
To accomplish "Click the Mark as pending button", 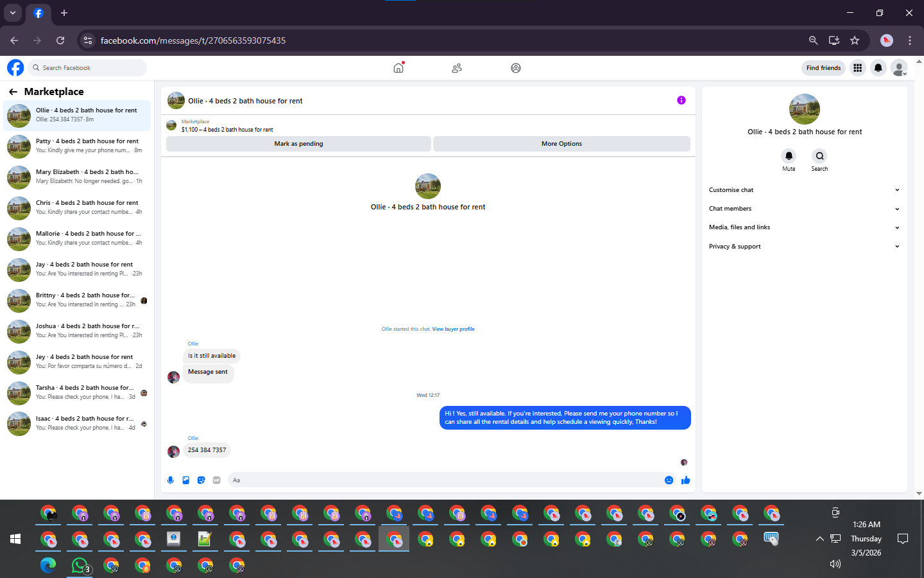I will [298, 144].
